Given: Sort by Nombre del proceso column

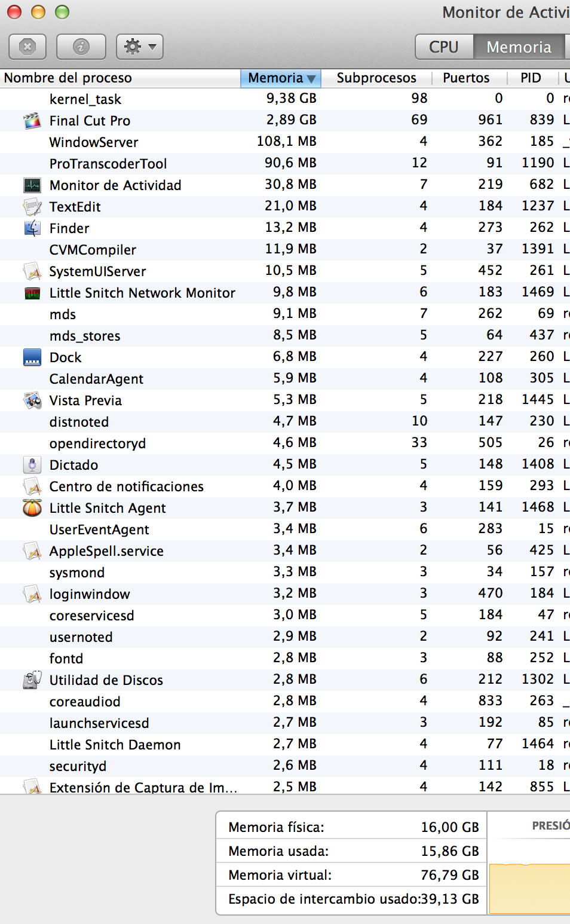Looking at the screenshot, I should pyautogui.click(x=120, y=78).
